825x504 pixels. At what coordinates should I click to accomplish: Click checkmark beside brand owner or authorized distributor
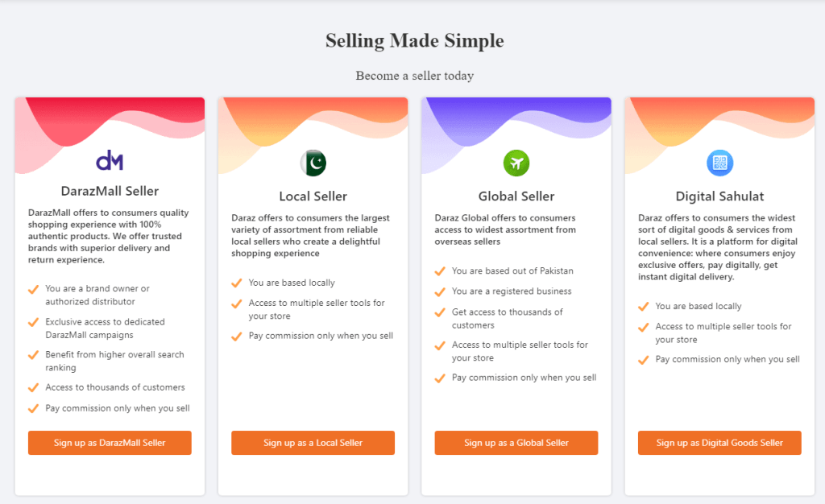33,288
